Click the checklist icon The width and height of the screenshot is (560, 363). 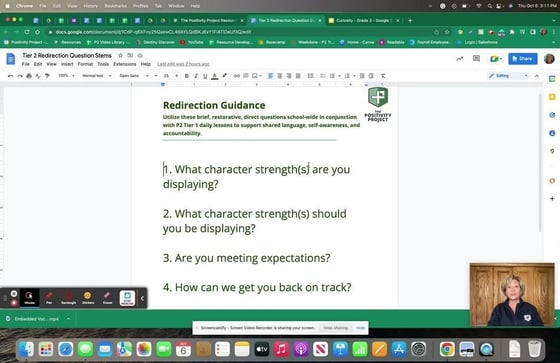322,76
